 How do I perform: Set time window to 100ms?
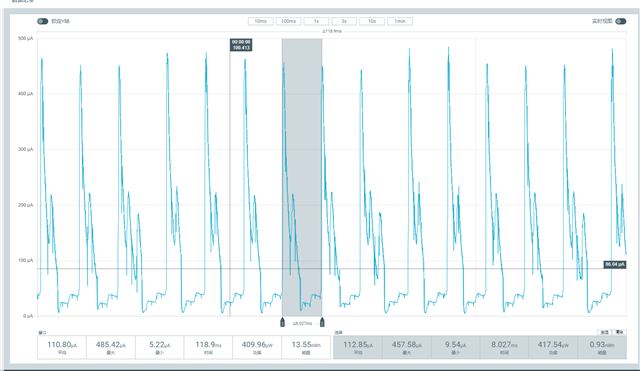pyautogui.click(x=288, y=21)
